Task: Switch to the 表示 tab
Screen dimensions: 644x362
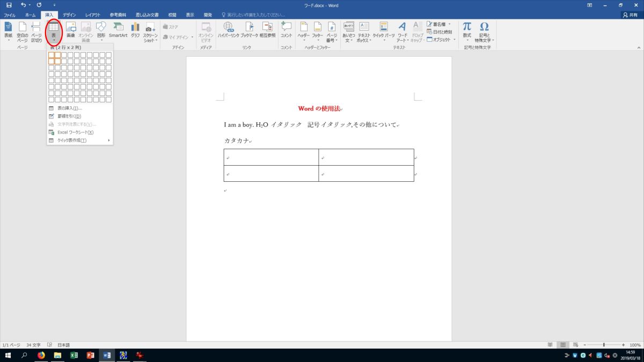Action: pos(190,15)
